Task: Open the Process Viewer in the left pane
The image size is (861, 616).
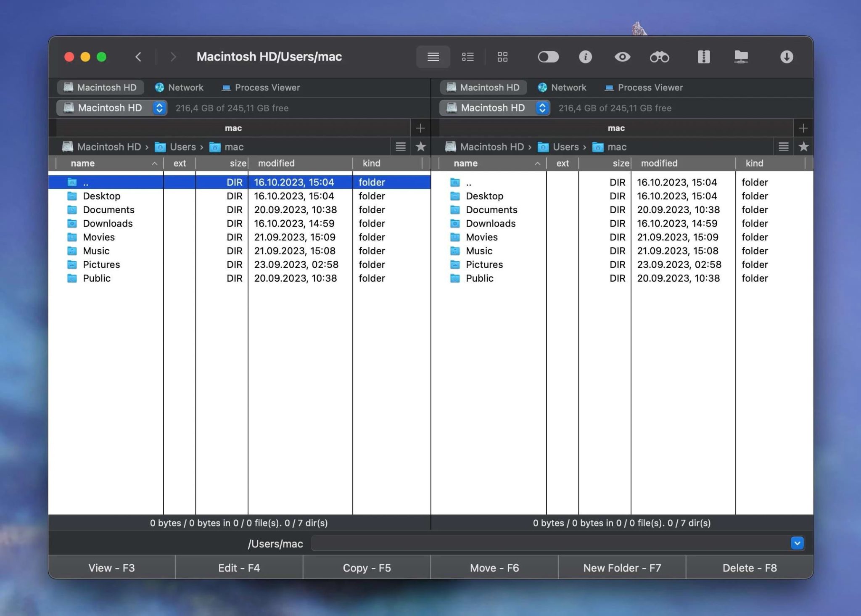Action: (260, 87)
